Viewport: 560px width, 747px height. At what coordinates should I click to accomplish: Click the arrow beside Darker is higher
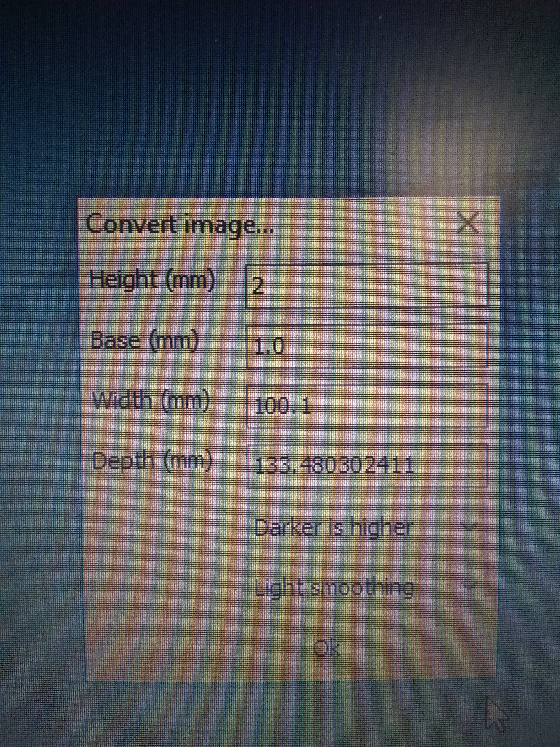tap(470, 526)
